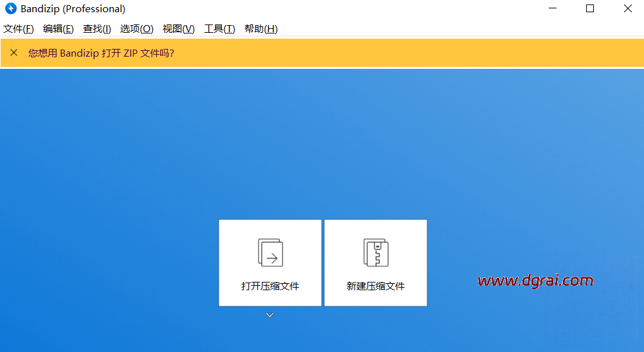Click the 新建压缩文件 tile button

376,263
